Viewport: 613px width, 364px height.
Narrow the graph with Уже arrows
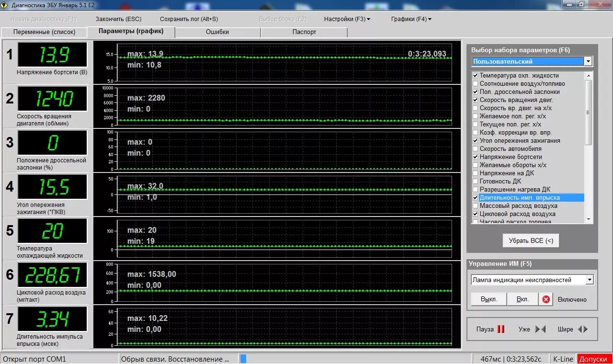[540, 329]
